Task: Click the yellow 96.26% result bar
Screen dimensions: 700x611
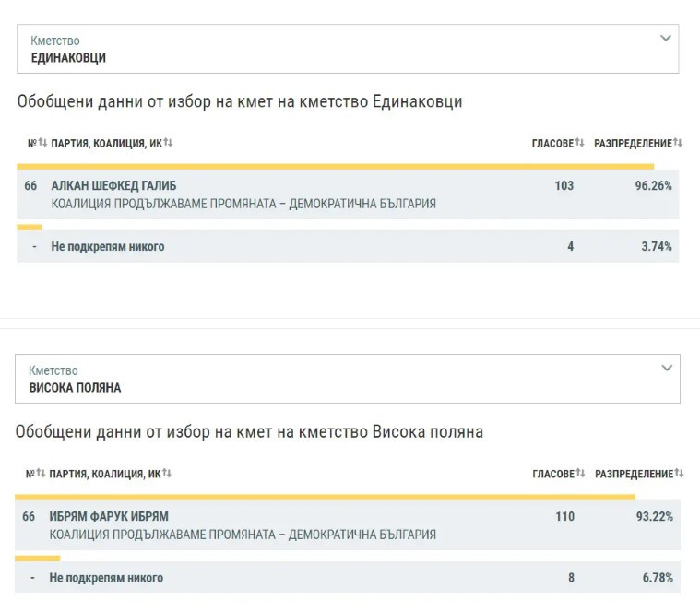Action: [335, 167]
